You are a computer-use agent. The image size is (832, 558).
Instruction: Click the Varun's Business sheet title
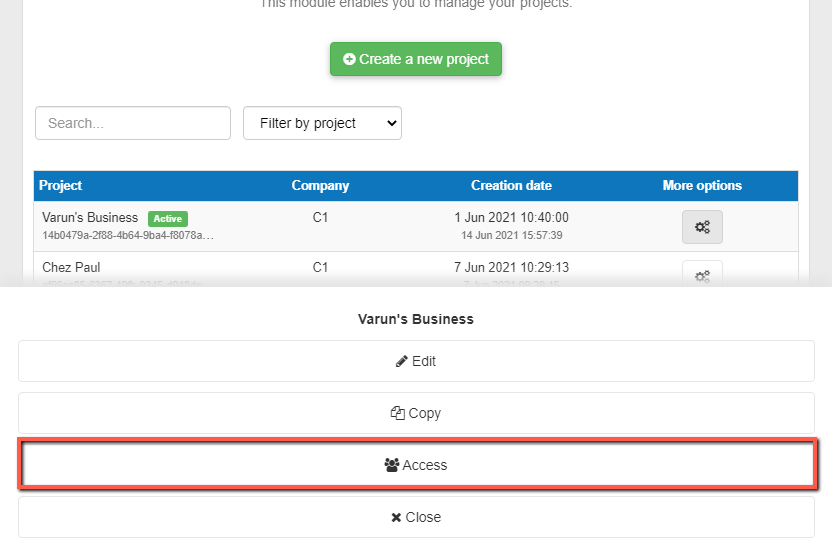415,319
